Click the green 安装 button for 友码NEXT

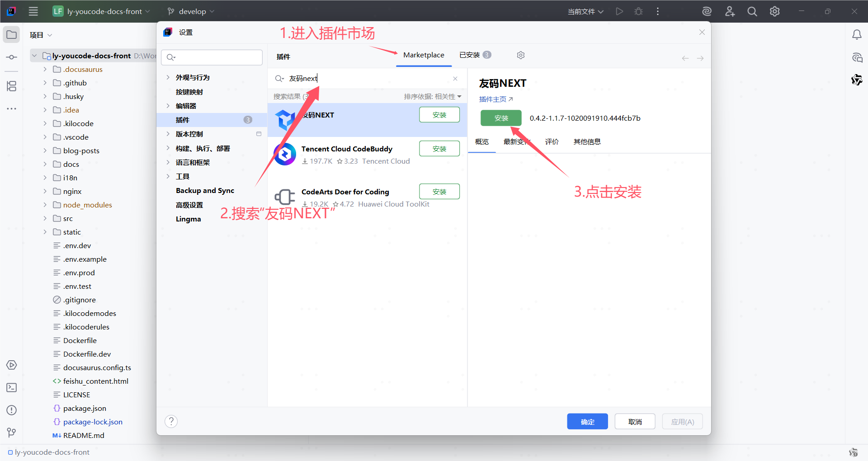501,118
